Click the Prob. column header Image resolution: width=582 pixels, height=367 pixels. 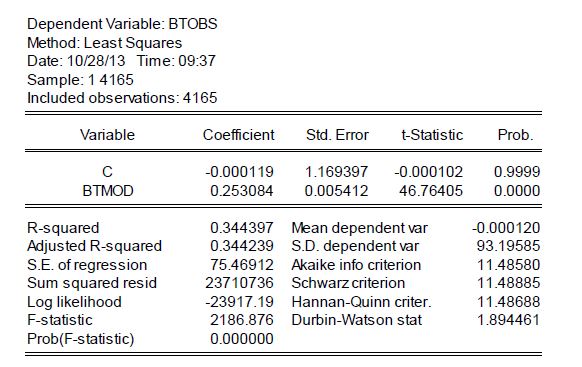click(515, 135)
